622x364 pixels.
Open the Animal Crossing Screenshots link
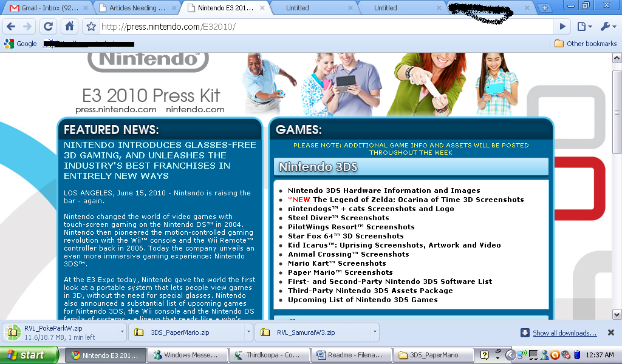tap(348, 254)
